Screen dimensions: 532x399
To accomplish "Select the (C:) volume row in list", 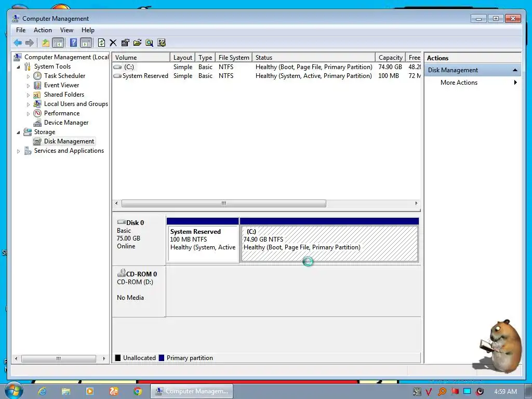I will (267, 67).
